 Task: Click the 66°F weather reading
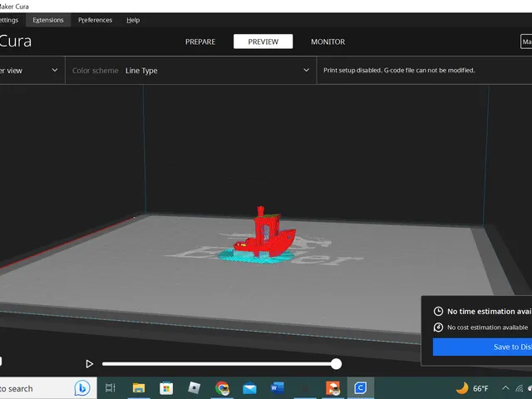click(480, 388)
